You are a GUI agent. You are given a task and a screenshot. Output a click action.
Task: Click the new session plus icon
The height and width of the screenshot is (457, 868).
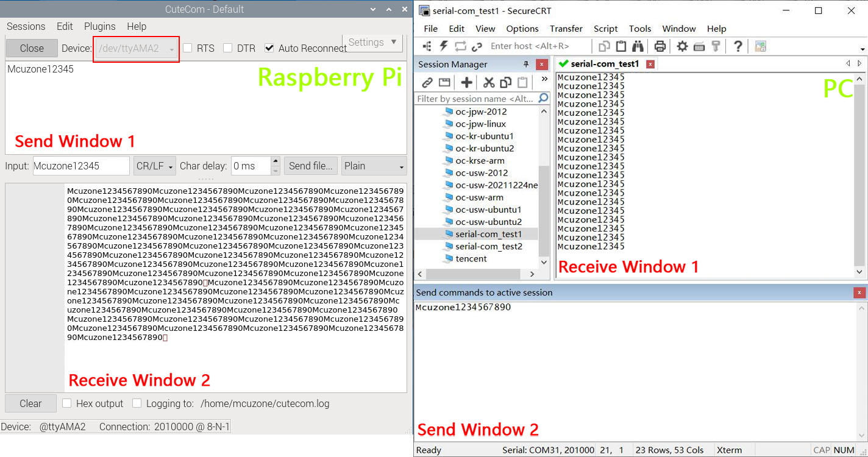pos(466,83)
